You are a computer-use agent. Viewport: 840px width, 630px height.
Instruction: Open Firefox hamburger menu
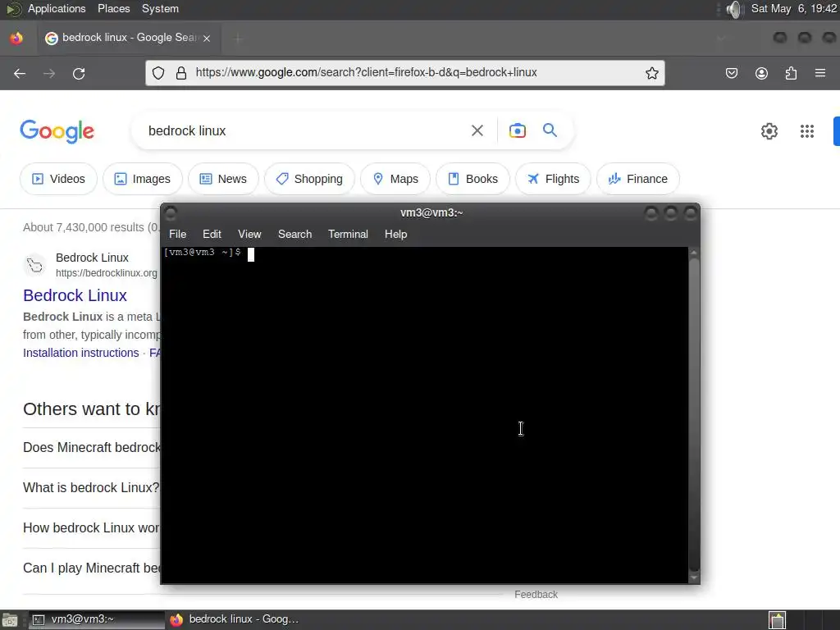[x=820, y=73]
